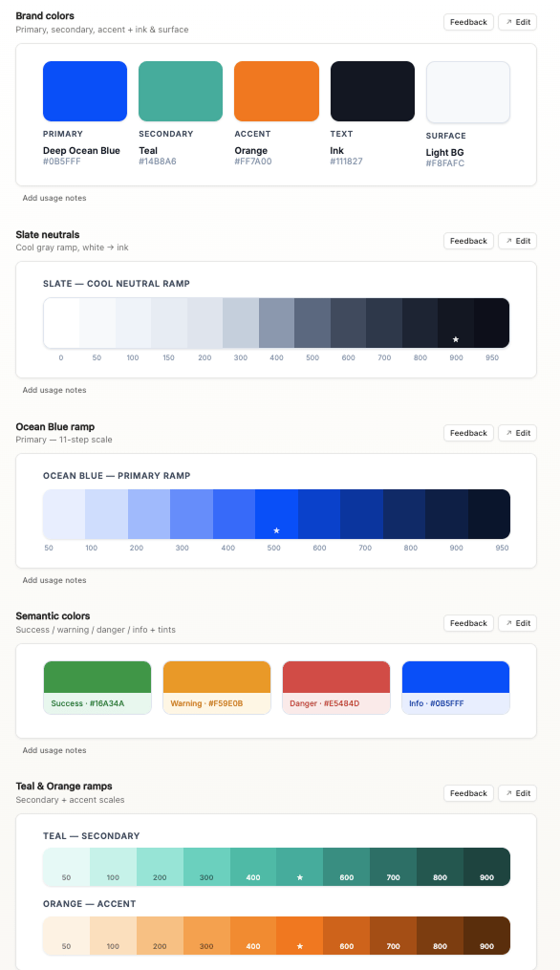Click Feedback button for Teal & Orange ramps
Image resolution: width=560 pixels, height=970 pixels.
(468, 793)
